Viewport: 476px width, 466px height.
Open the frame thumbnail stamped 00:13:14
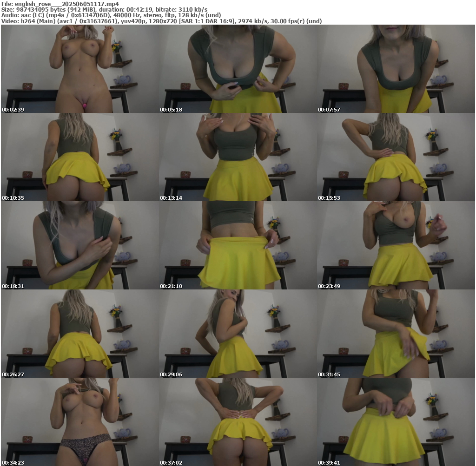pyautogui.click(x=238, y=157)
